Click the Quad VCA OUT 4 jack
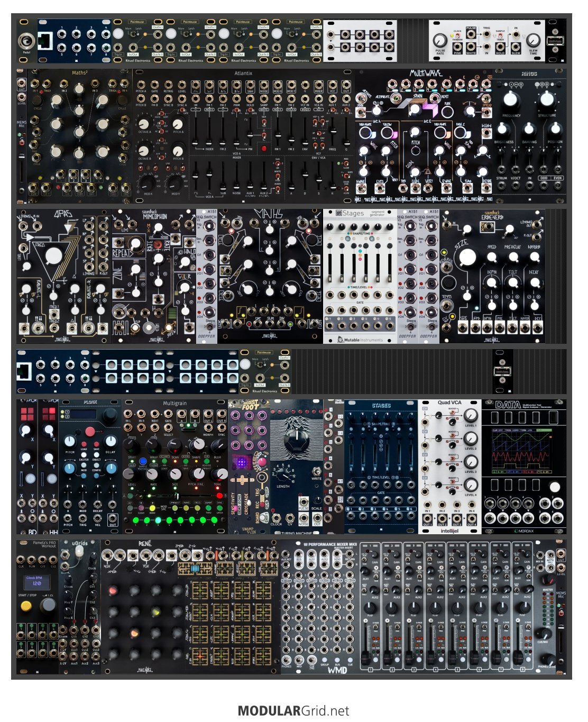The width and height of the screenshot is (588, 722). click(x=472, y=517)
